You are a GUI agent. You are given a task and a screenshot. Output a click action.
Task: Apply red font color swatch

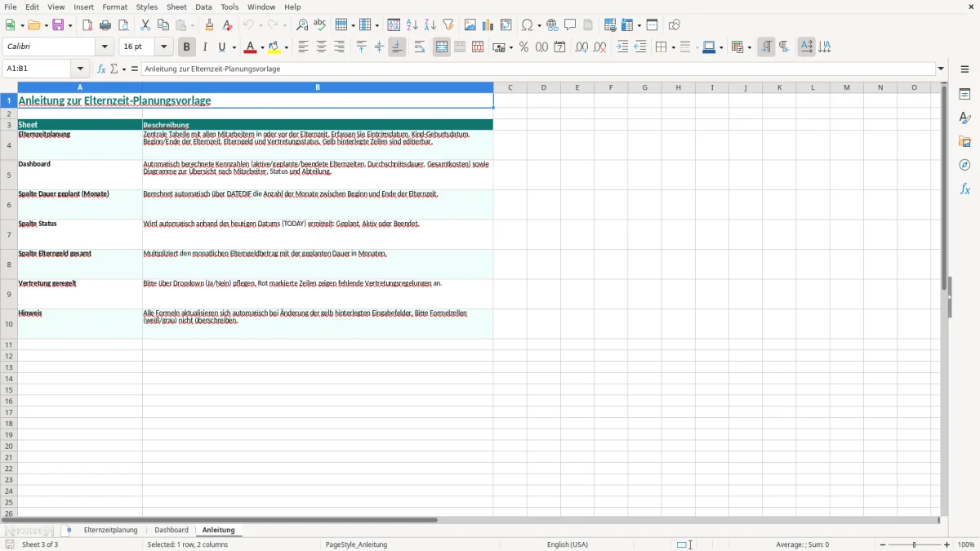pos(250,47)
